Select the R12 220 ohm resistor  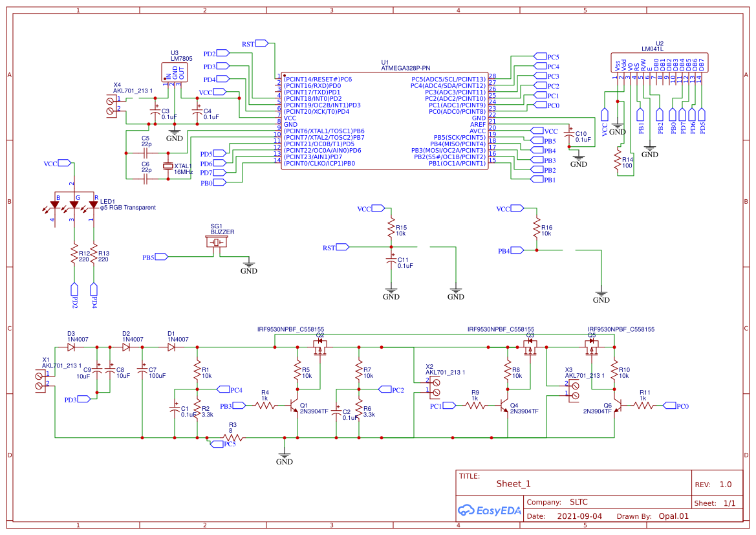tap(74, 254)
